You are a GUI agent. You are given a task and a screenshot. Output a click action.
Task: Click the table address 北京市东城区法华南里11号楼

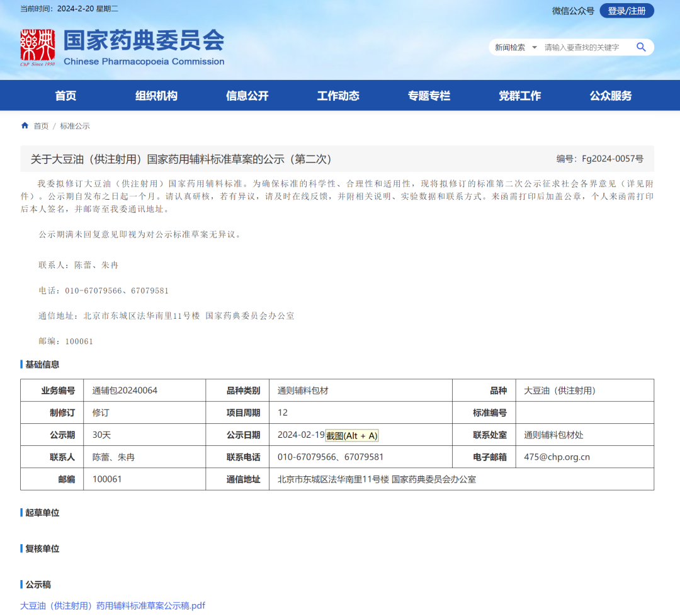pyautogui.click(x=377, y=479)
